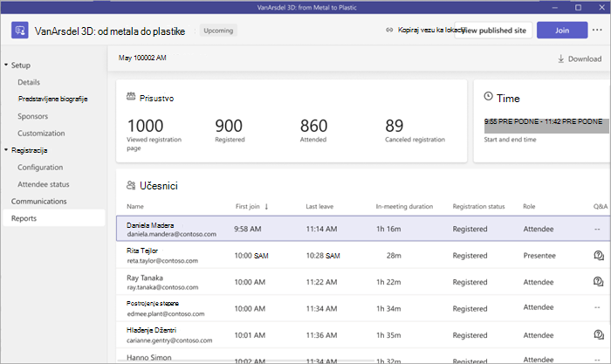611x364 pixels.
Task: Collapse the Registracija section
Action: coord(6,149)
